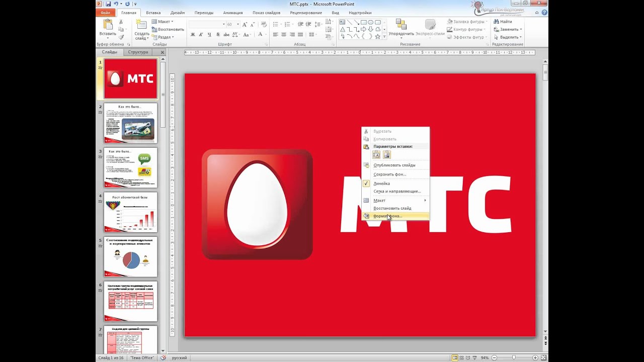Switch to the Структура pane tab
Viewport: 644px width, 362px height.
[138, 52]
